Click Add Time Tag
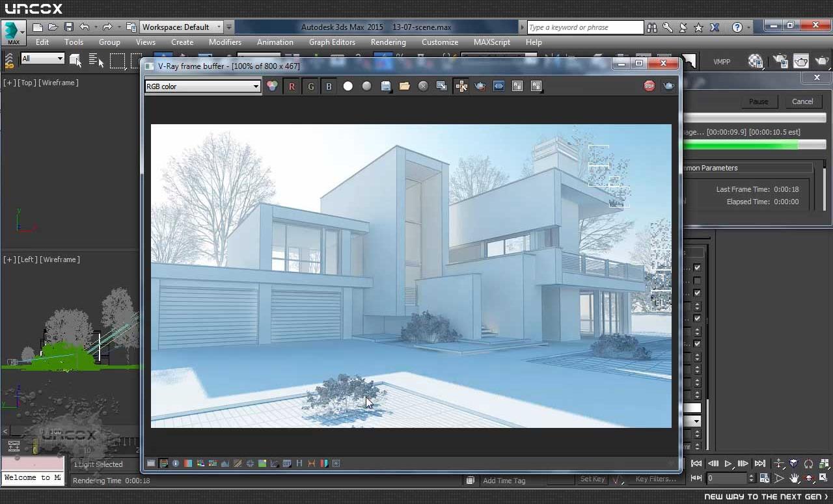The width and height of the screenshot is (833, 504). [x=504, y=481]
